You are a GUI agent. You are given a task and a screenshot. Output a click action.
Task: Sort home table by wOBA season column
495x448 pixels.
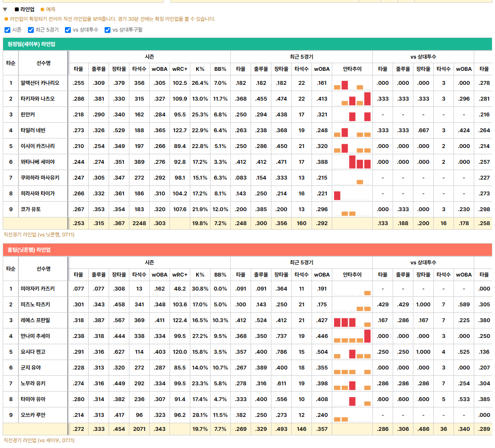[x=160, y=275]
